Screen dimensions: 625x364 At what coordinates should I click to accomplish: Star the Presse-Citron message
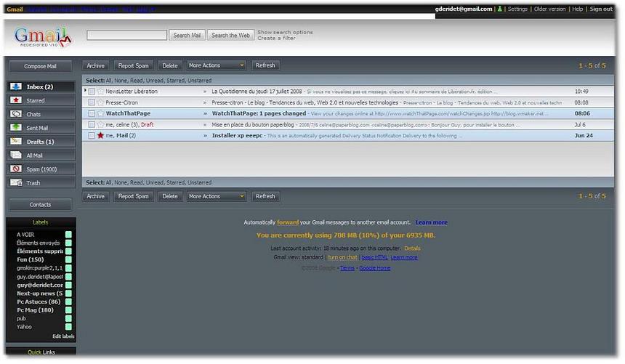click(100, 102)
